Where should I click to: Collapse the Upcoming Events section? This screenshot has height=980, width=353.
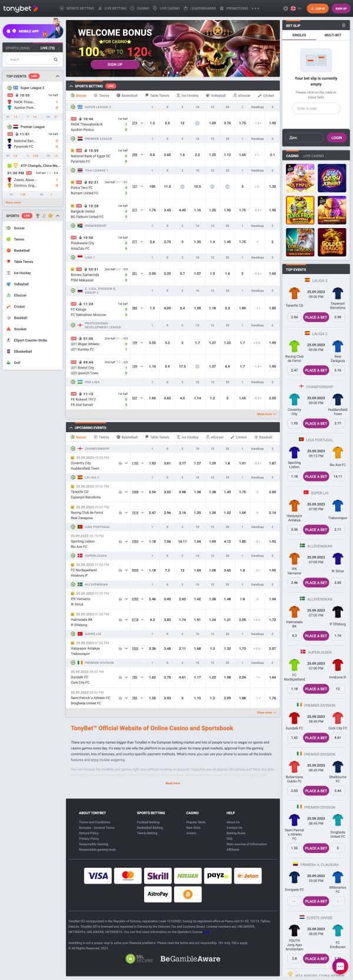[71, 427]
